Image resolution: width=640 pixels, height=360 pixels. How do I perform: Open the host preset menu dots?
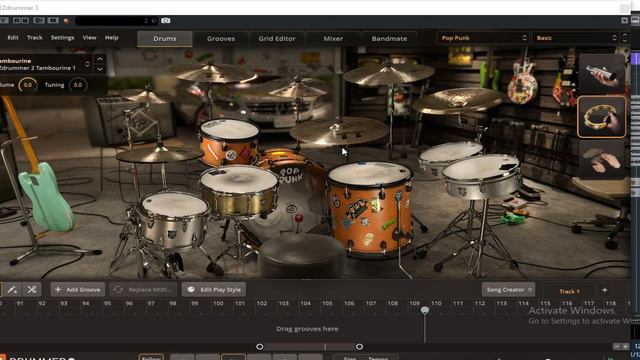pyautogui.click(x=146, y=20)
